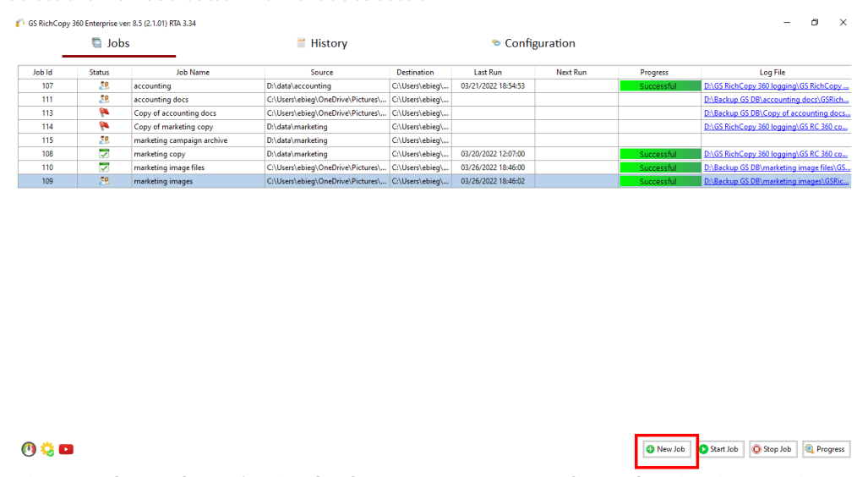868x477 pixels.
Task: Click the New Job button
Action: coord(667,449)
